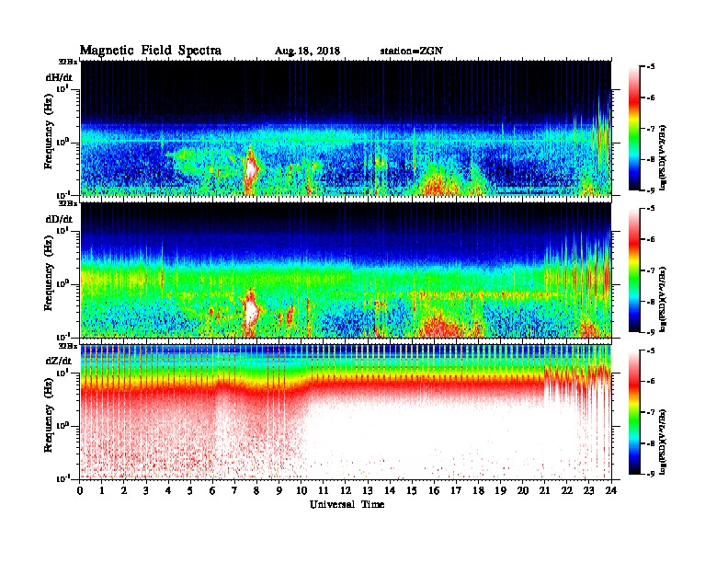728x563 pixels.
Task: Click the "Universal Time" axis title
Action: coord(347,504)
